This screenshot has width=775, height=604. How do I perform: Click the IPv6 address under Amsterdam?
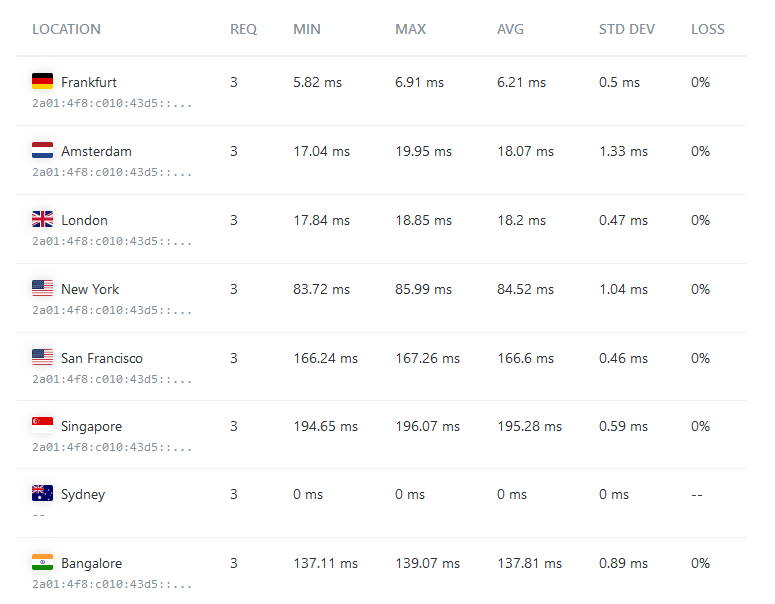point(112,172)
